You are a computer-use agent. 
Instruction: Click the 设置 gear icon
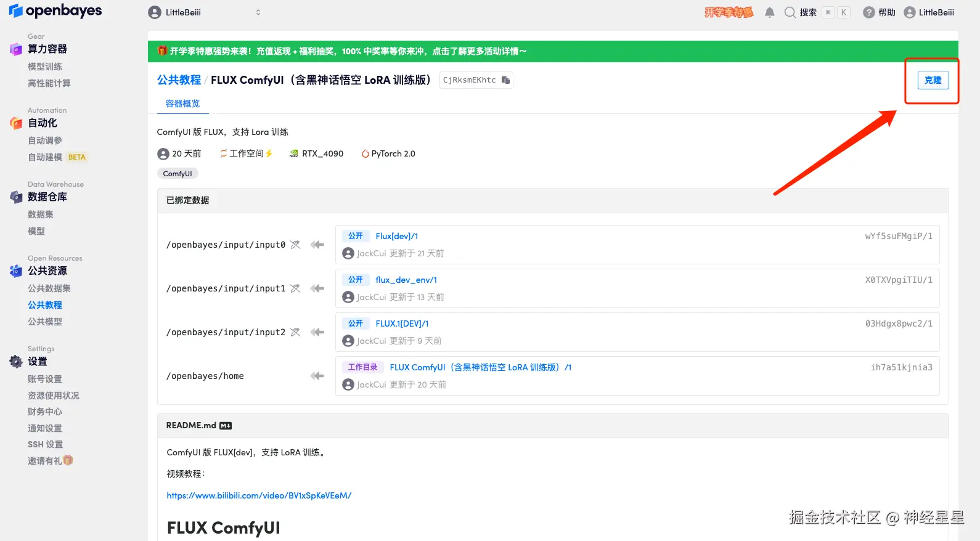tap(16, 362)
